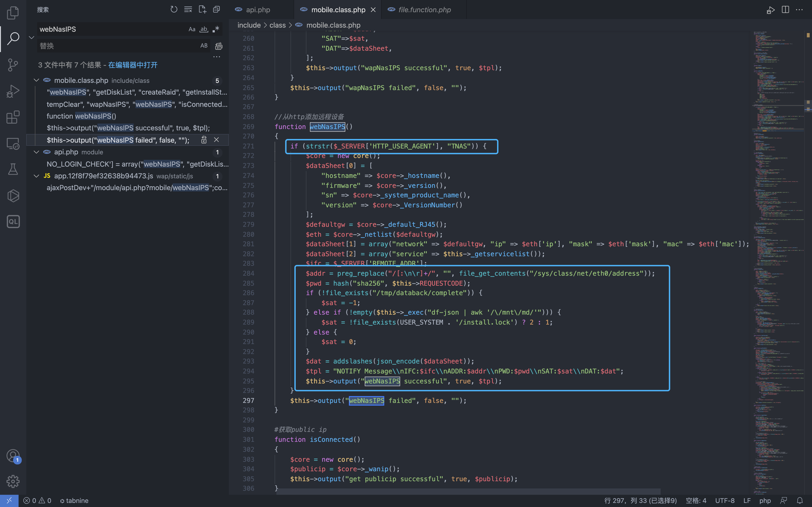The height and width of the screenshot is (507, 812).
Task: Open the Extensions view
Action: pyautogui.click(x=13, y=117)
